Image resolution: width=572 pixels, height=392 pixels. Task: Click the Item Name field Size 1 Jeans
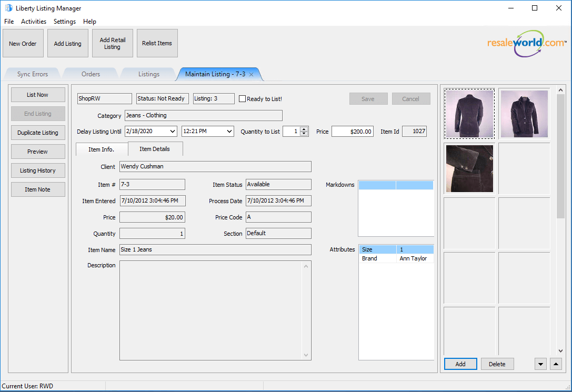[215, 250]
